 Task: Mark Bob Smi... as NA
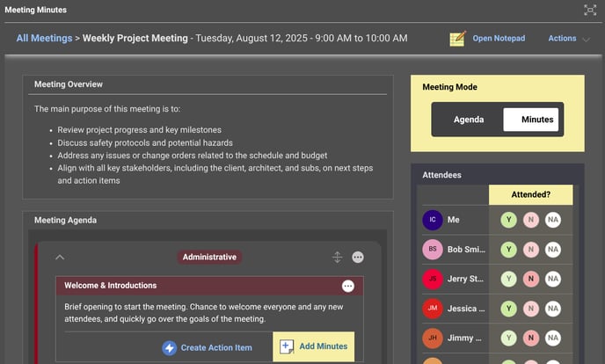pos(553,250)
